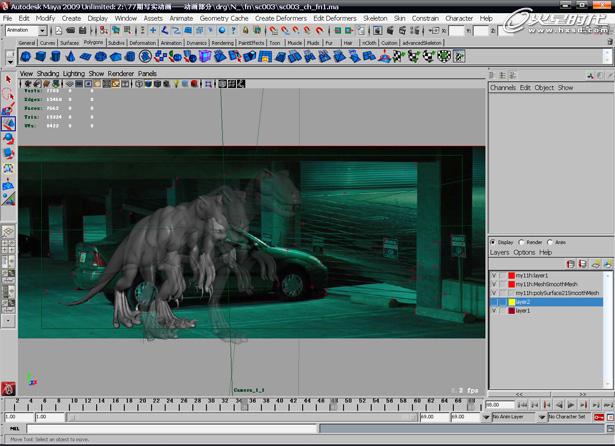Image resolution: width=615 pixels, height=446 pixels.
Task: Click the help question mark status line icon
Action: pyautogui.click(x=234, y=30)
